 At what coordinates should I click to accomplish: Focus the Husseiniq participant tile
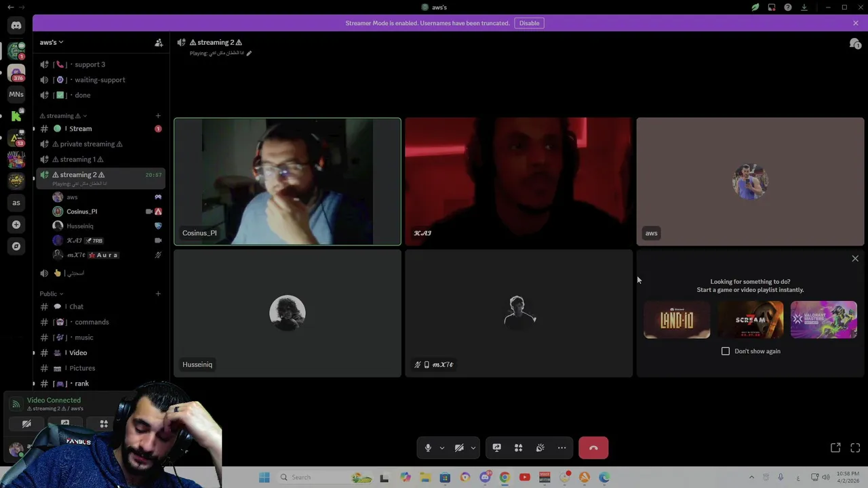pos(288,313)
